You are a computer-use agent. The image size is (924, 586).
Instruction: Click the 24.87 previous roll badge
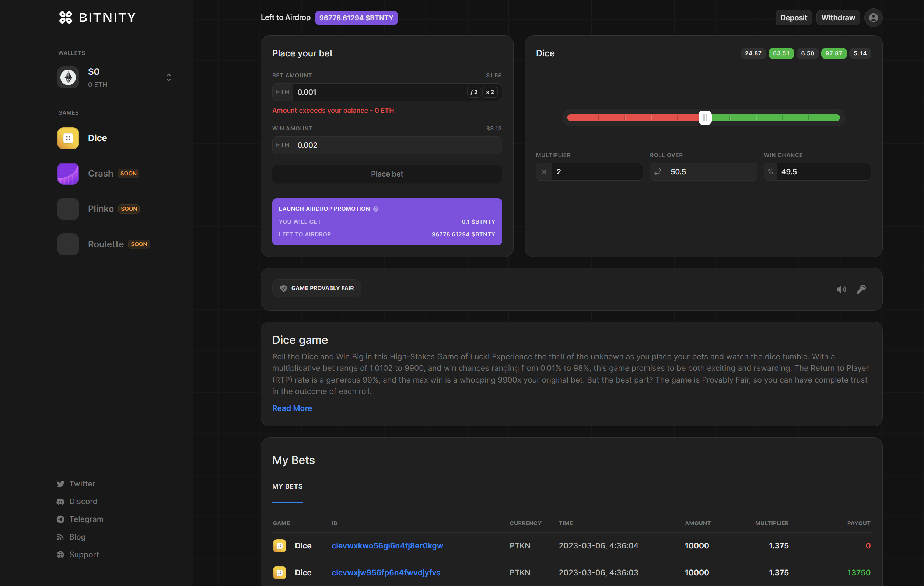pyautogui.click(x=753, y=53)
